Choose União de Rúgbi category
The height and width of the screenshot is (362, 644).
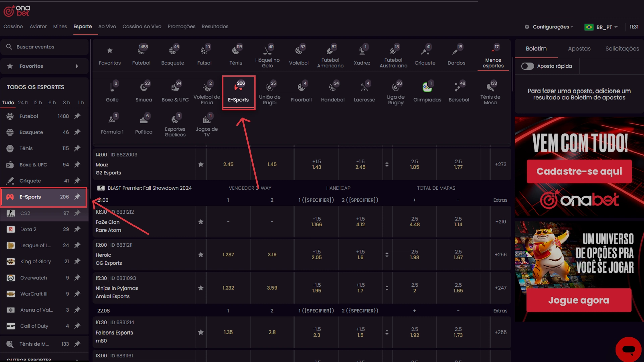pyautogui.click(x=270, y=93)
